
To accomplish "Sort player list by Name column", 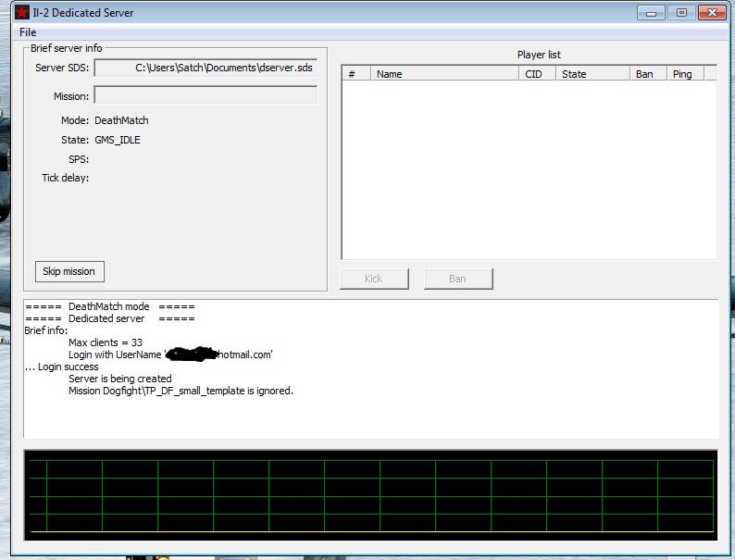I will pos(445,73).
